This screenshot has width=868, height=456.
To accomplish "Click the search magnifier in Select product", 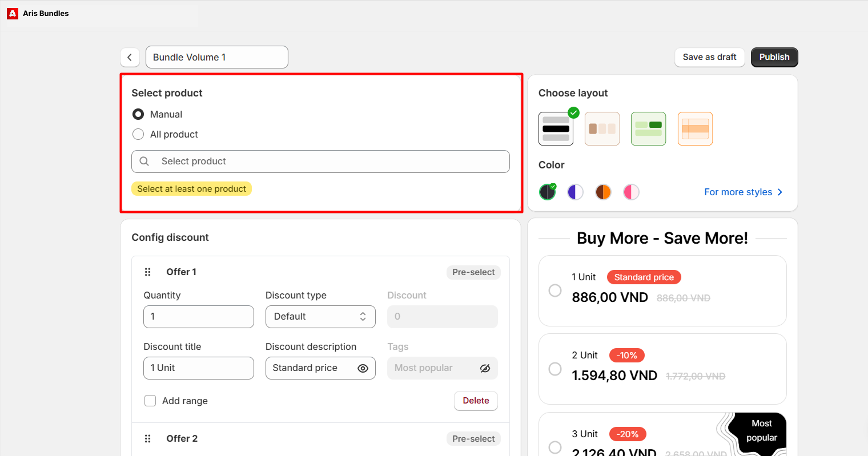I will [x=144, y=162].
